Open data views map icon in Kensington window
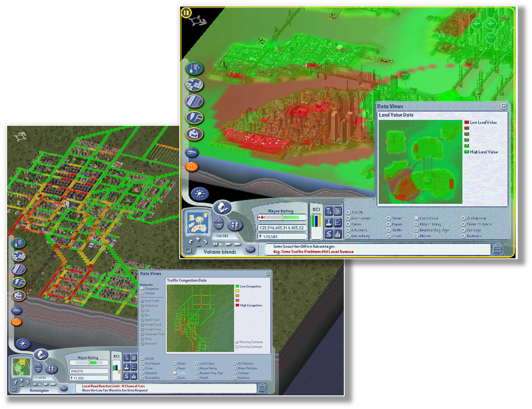 pyautogui.click(x=134, y=357)
